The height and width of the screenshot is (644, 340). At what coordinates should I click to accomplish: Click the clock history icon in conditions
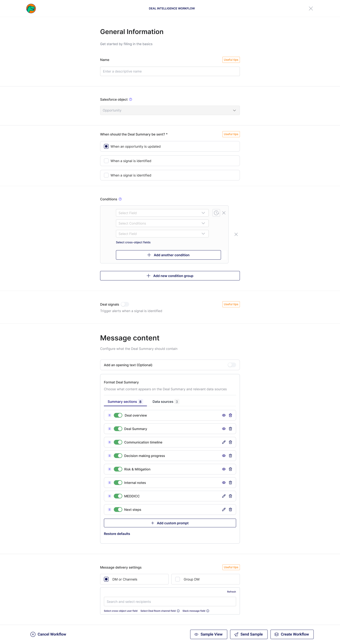pyautogui.click(x=216, y=213)
